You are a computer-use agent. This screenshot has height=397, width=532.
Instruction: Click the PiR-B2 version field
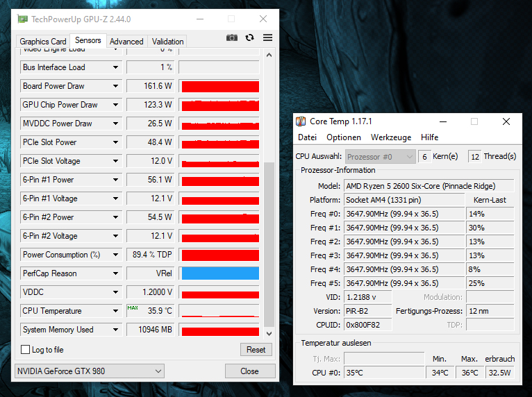pyautogui.click(x=368, y=311)
